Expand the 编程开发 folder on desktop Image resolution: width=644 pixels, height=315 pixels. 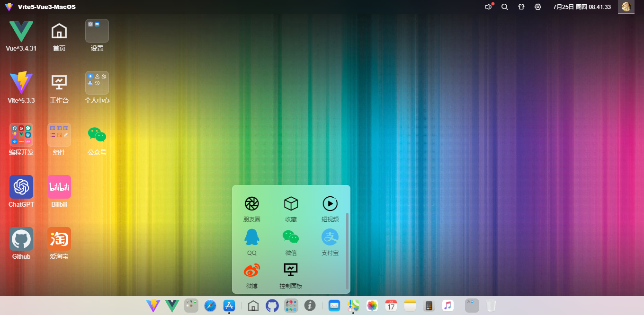[21, 135]
